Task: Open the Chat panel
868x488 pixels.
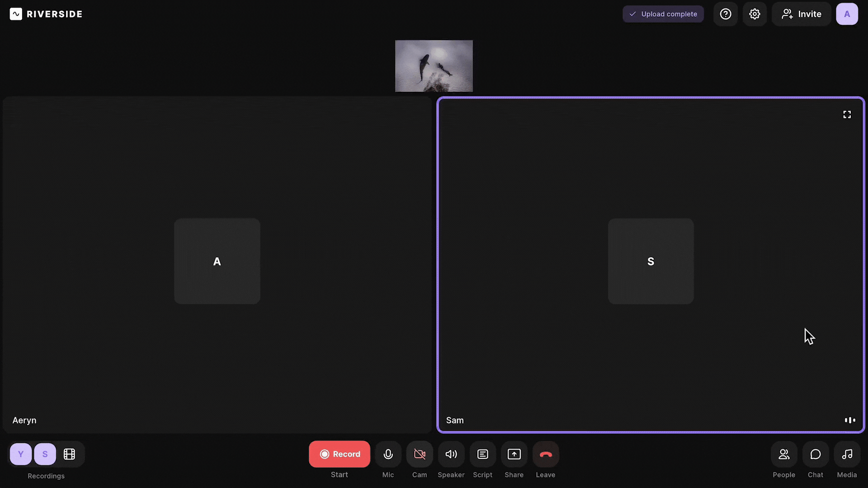Action: point(816,454)
